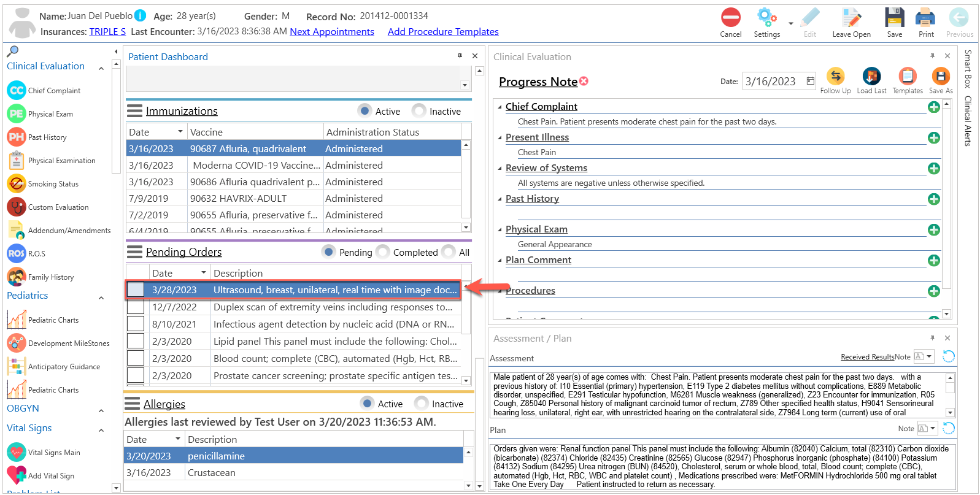Image resolution: width=980 pixels, height=495 pixels.
Task: Click the Load Last icon
Action: tap(871, 76)
